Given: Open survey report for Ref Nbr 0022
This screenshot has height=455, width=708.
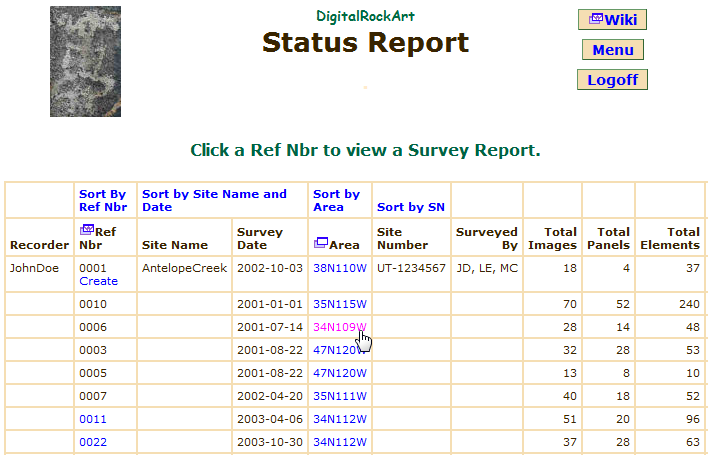Looking at the screenshot, I should point(92,442).
